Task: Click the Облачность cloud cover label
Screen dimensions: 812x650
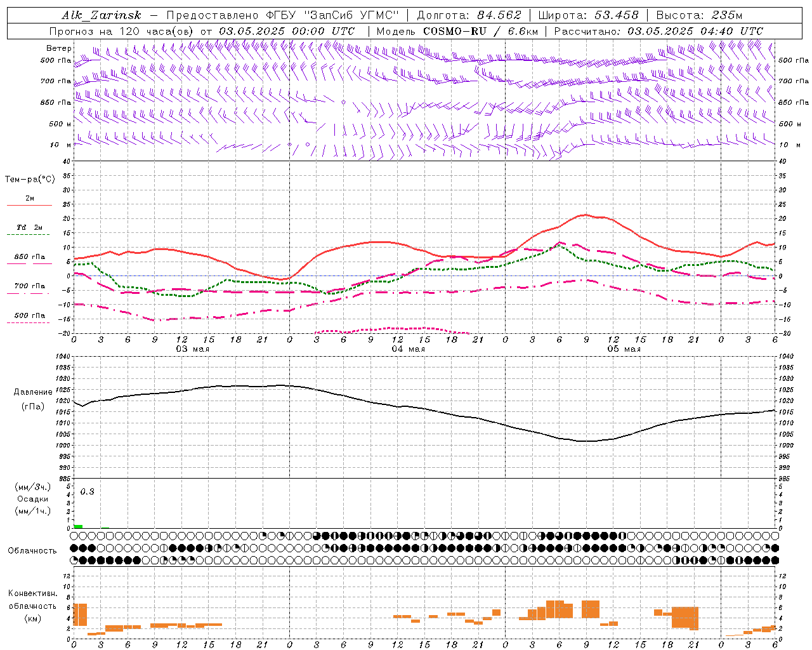Action: [32, 551]
